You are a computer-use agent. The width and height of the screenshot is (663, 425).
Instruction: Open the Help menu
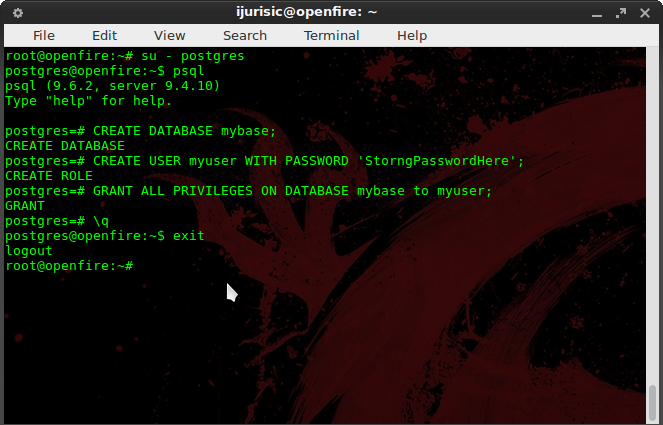coord(412,36)
